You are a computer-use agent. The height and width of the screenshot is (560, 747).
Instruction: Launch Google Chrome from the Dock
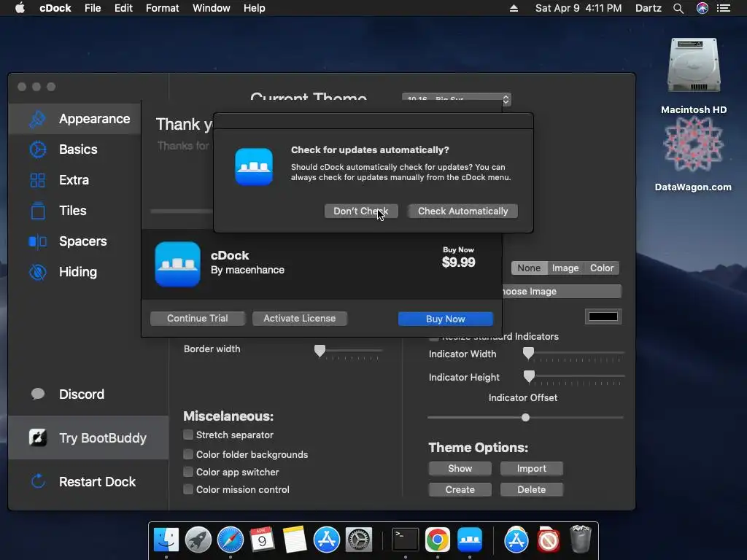point(438,540)
